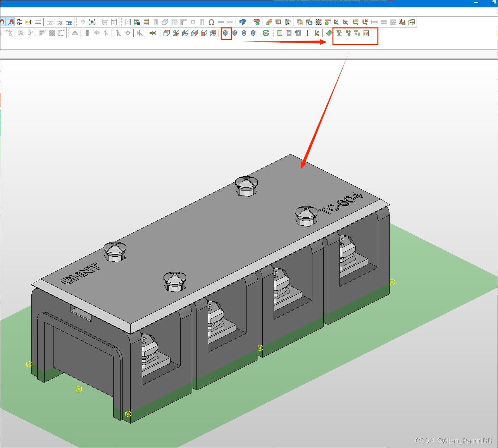This screenshot has width=498, height=448.
Task: Select the text insert T icon
Action: pyautogui.click(x=114, y=22)
